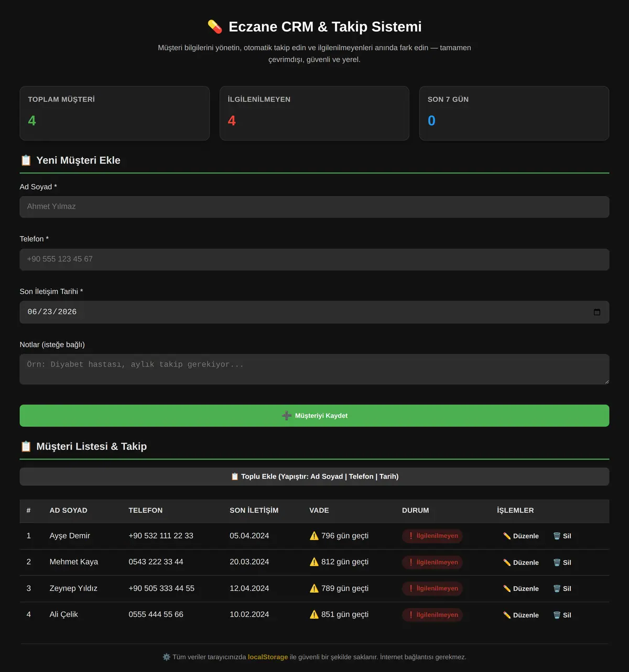Click the DURUM column header
Image resolution: width=629 pixels, height=672 pixels.
[415, 511]
